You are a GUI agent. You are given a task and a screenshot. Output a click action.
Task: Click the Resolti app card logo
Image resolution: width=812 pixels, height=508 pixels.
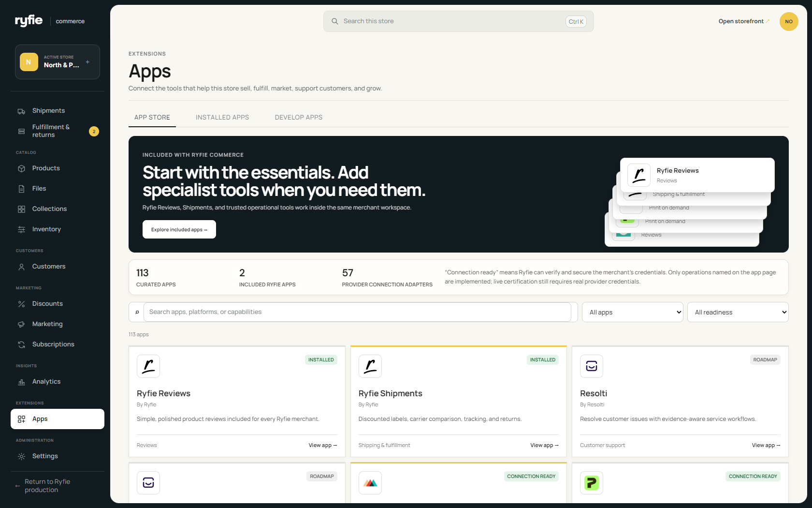tap(592, 366)
